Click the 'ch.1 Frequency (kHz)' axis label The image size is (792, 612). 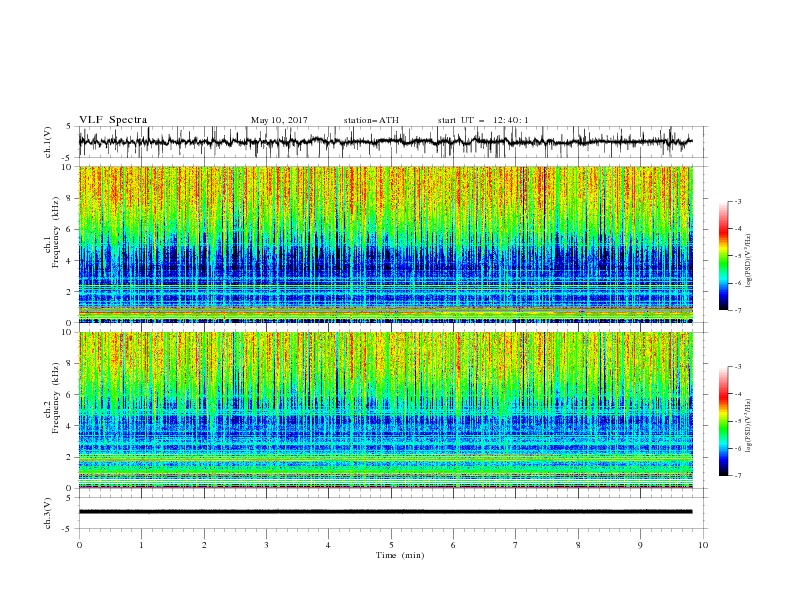tap(51, 232)
